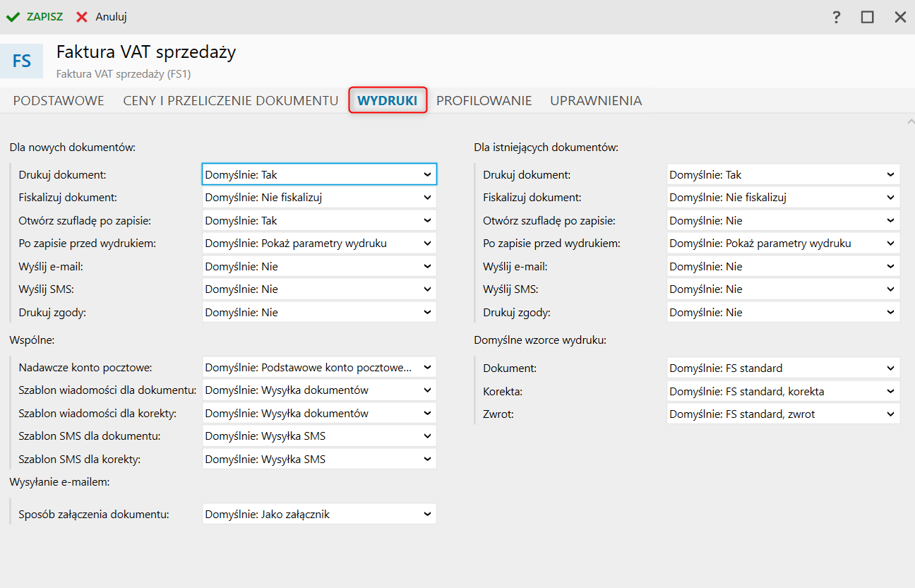The image size is (915, 588).
Task: Collapse the panel with the small chevron
Action: pyautogui.click(x=909, y=122)
